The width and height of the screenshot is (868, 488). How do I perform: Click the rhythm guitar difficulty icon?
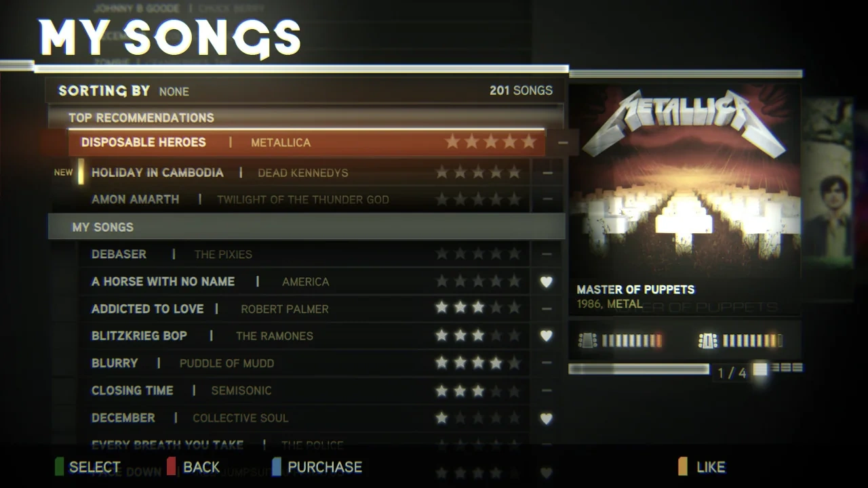click(708, 340)
